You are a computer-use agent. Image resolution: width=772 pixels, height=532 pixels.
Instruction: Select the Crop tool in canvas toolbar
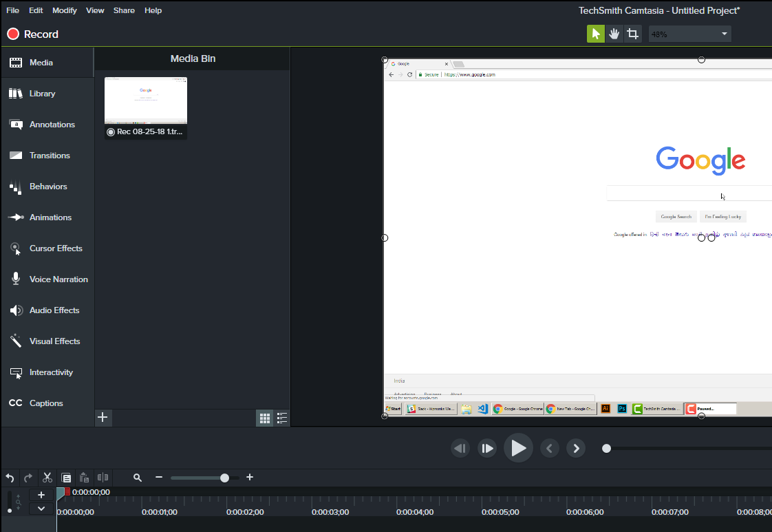[x=633, y=34]
